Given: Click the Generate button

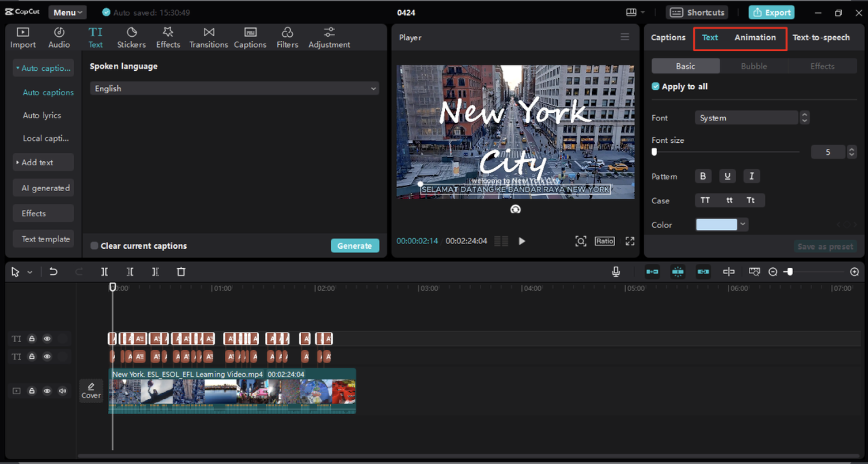Looking at the screenshot, I should 355,246.
